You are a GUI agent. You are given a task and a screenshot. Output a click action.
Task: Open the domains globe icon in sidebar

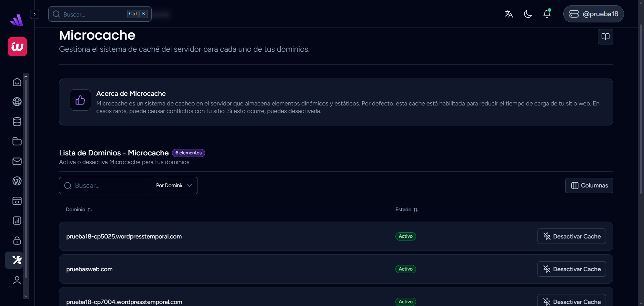[x=17, y=102]
